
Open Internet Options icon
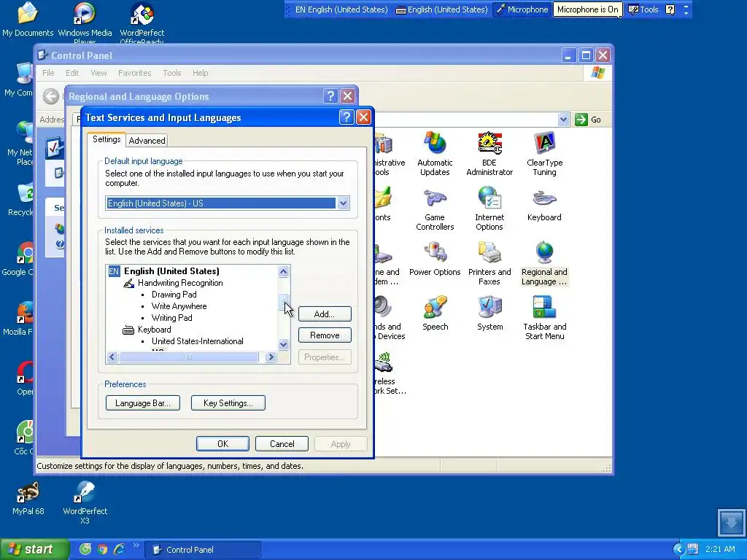(x=489, y=209)
